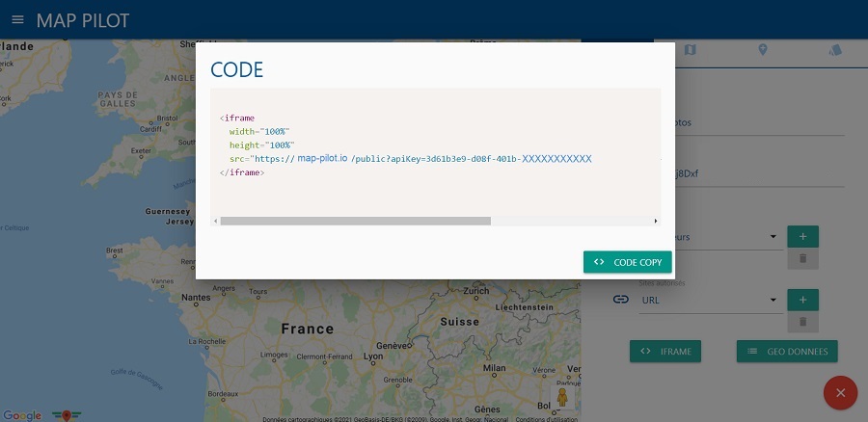
Task: Click the scrollbar right arrow
Action: click(656, 221)
